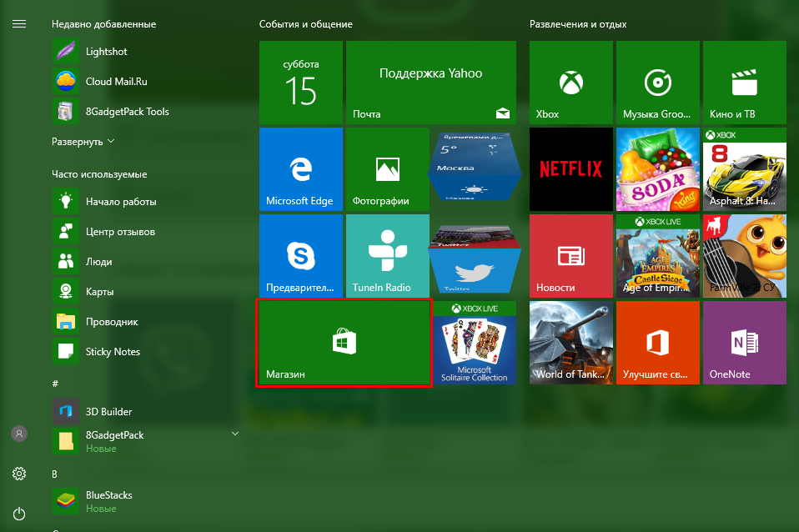Image resolution: width=799 pixels, height=532 pixels.
Task: Open the Магазин store tile
Action: point(344,343)
